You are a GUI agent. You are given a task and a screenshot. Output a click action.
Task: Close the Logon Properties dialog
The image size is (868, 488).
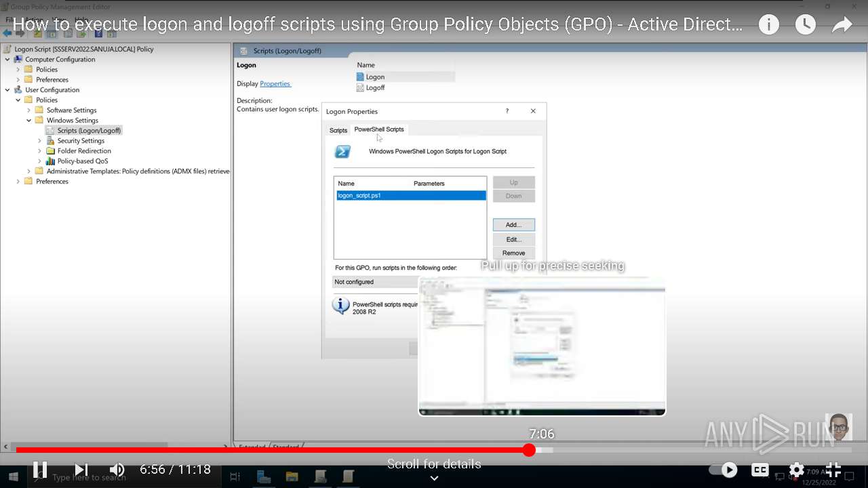pos(533,111)
